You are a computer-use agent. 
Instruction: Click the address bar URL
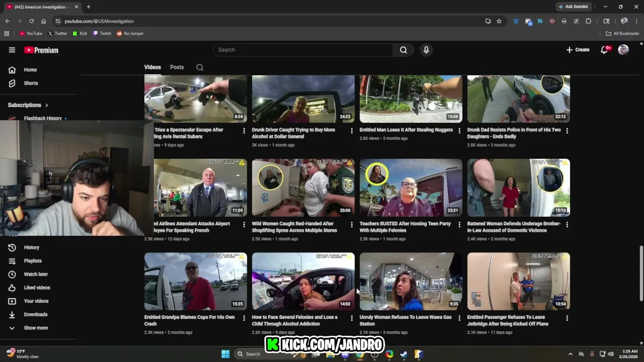[99, 21]
